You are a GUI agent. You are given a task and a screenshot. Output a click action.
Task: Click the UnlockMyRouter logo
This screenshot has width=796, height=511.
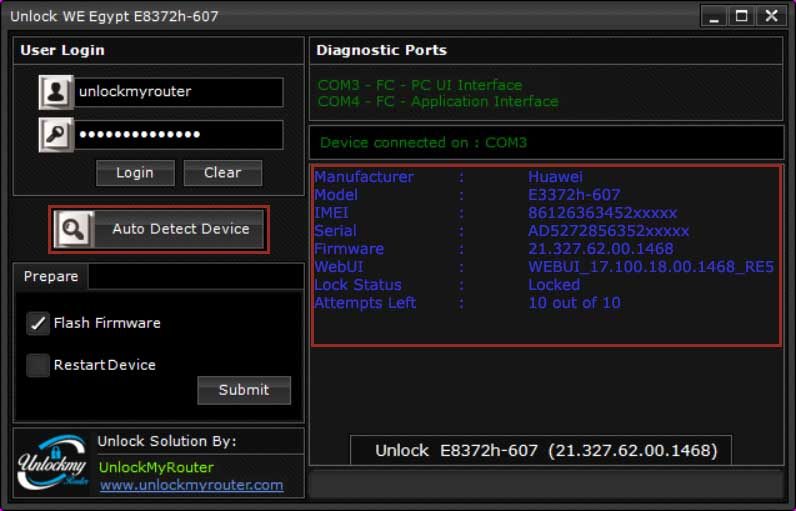pos(53,462)
